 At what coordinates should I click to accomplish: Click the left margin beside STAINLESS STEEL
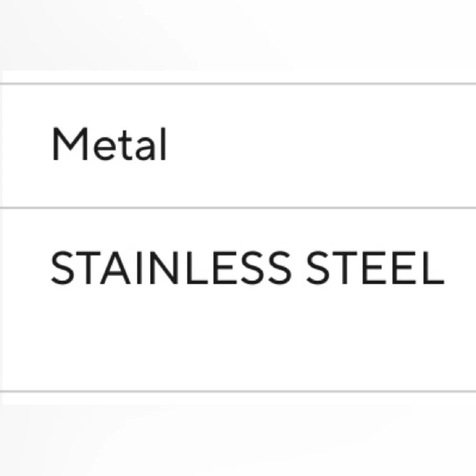tap(24, 268)
